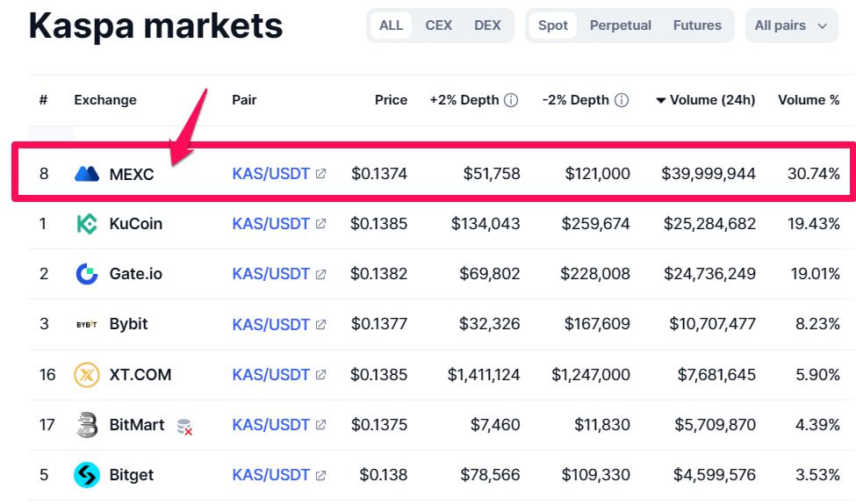856x504 pixels.
Task: Click the Bitget logo icon
Action: tap(87, 475)
